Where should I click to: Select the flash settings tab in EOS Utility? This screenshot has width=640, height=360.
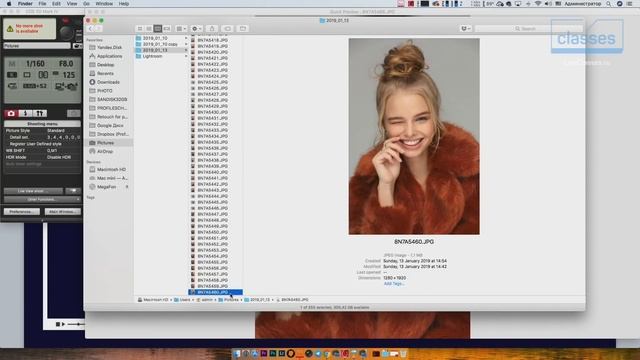[25, 113]
